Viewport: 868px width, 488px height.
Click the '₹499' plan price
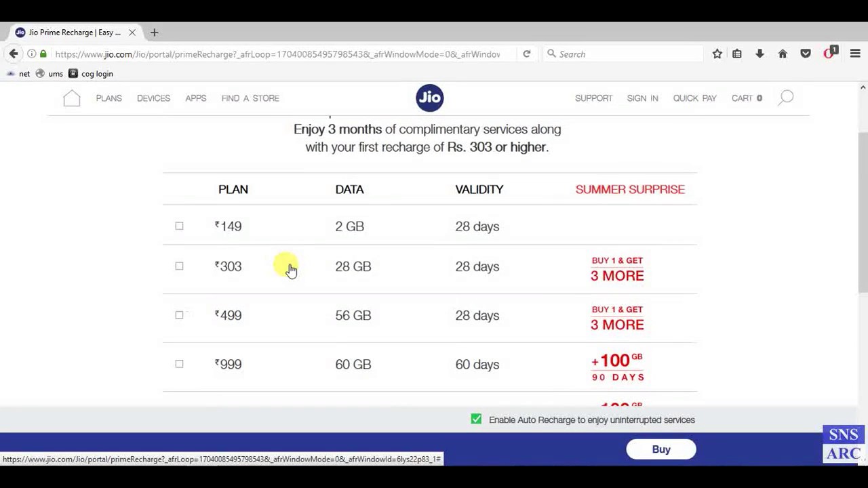(228, 315)
